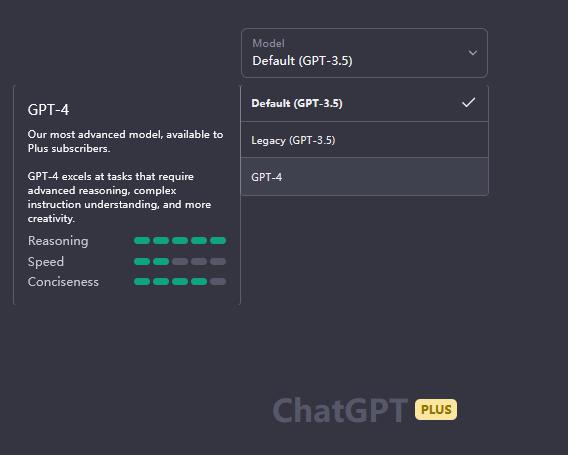Click the Speed label
This screenshot has width=568, height=455.
(46, 262)
